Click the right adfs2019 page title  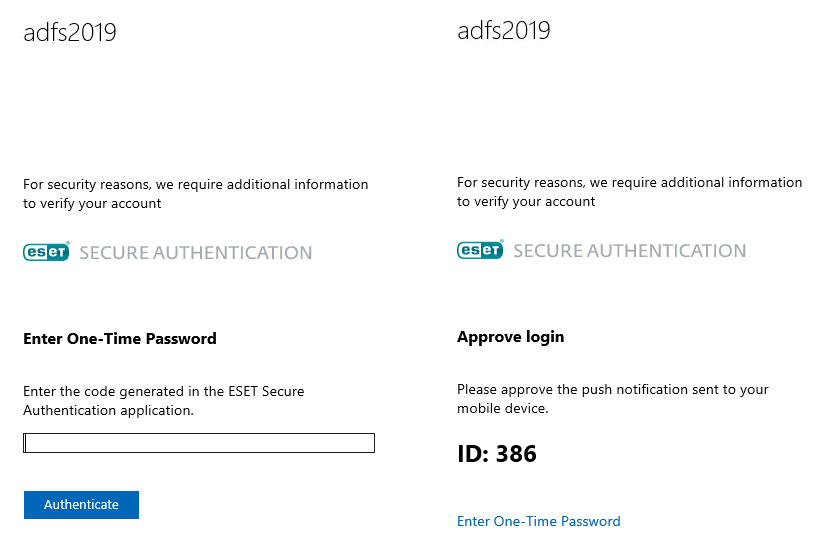pos(504,30)
